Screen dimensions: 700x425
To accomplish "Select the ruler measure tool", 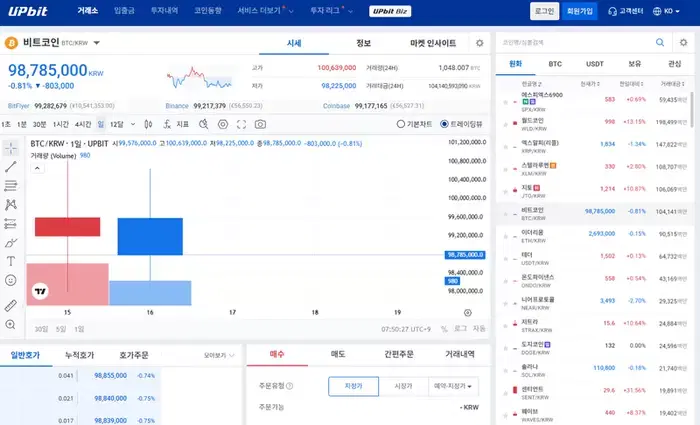I will [x=11, y=306].
